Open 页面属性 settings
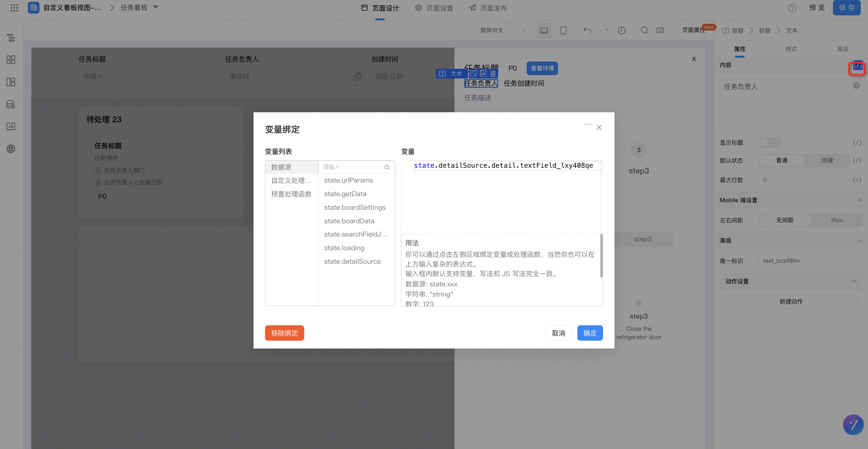 (x=694, y=30)
